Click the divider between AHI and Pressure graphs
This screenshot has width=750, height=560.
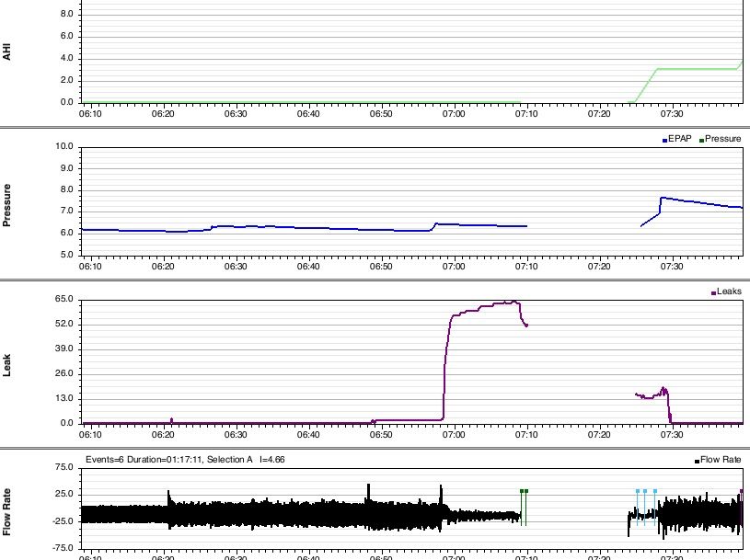pyautogui.click(x=375, y=128)
